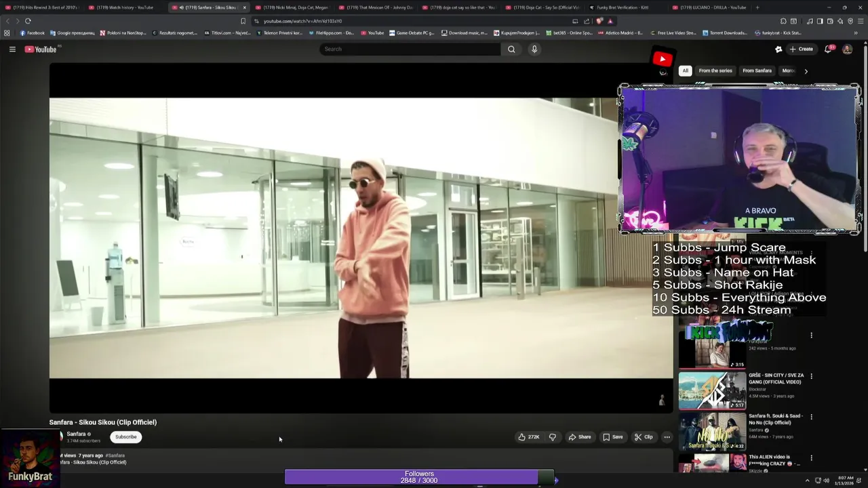Clip the video with the scissors button
This screenshot has height=488, width=868.
[644, 437]
